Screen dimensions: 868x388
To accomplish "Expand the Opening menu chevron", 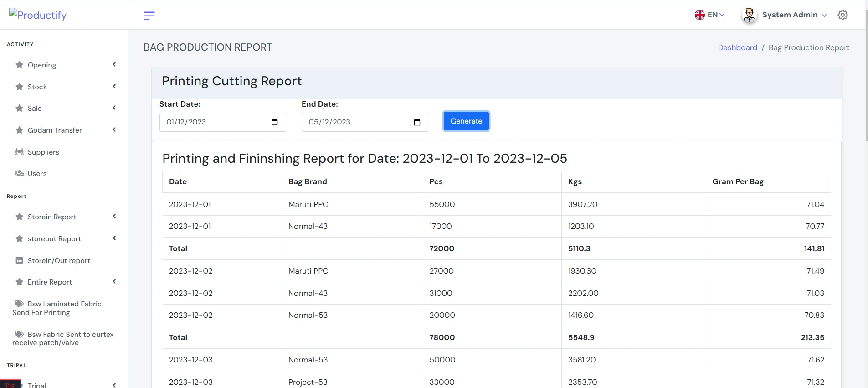I will [x=114, y=64].
